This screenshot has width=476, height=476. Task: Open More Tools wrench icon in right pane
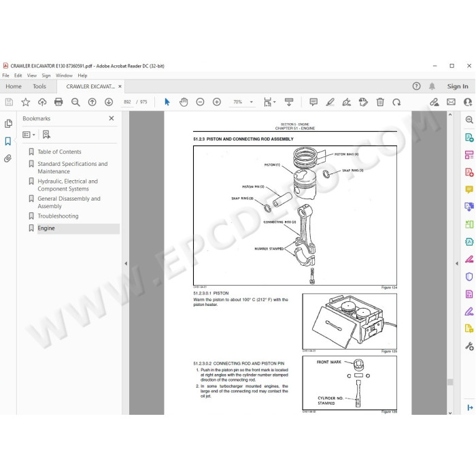tap(469, 346)
